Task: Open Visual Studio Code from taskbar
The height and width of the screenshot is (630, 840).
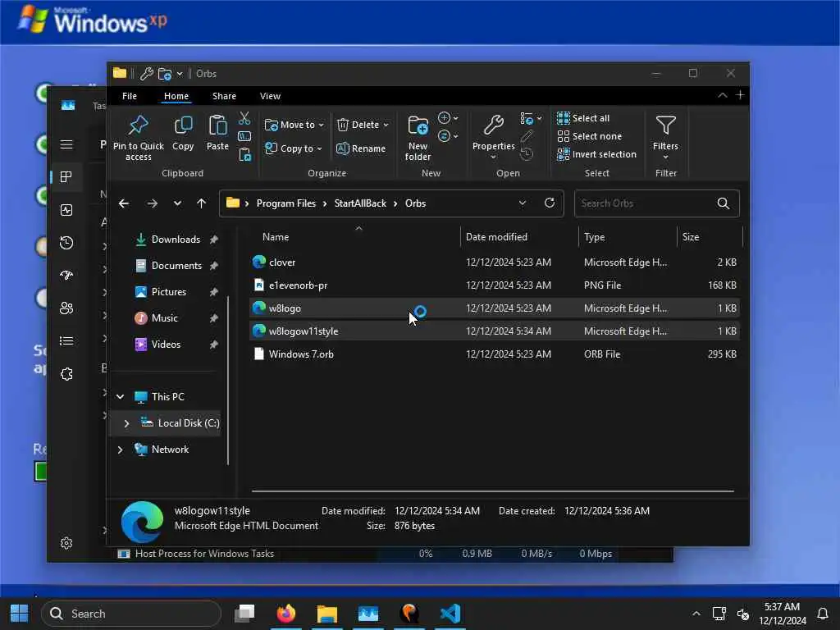Action: 450,614
